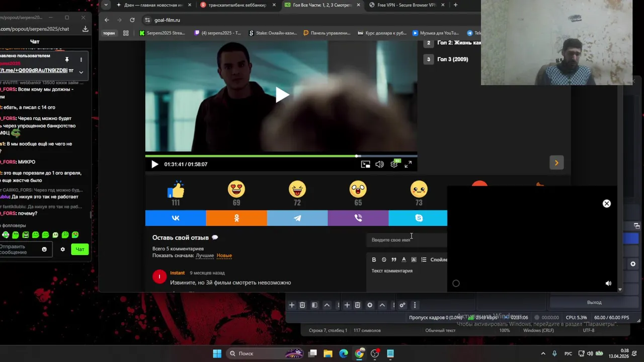Click the orange next arrow button
Image resolution: width=644 pixels, height=362 pixels.
556,163
